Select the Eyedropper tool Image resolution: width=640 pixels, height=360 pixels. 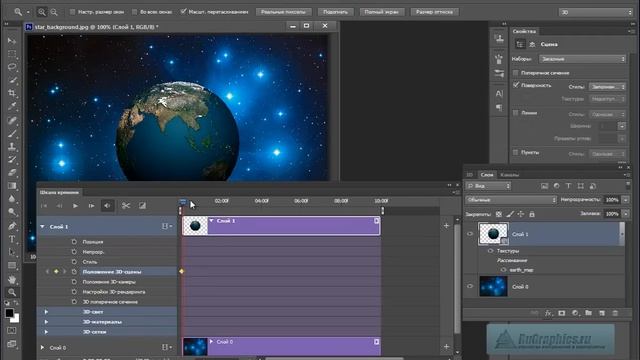(12, 106)
